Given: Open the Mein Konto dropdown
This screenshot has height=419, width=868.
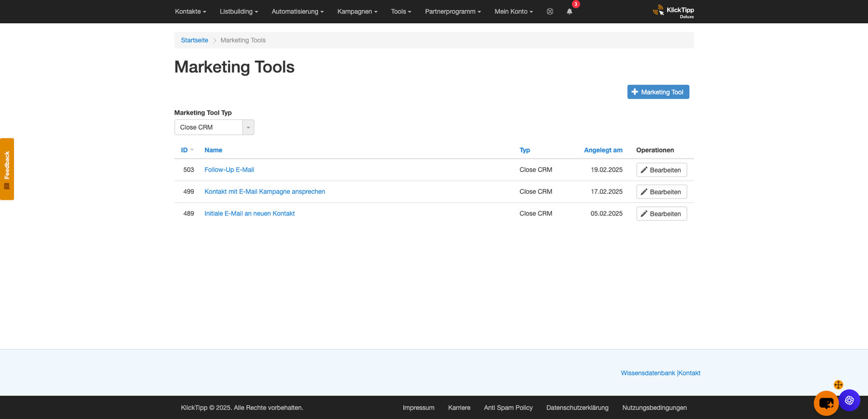Looking at the screenshot, I should tap(514, 11).
